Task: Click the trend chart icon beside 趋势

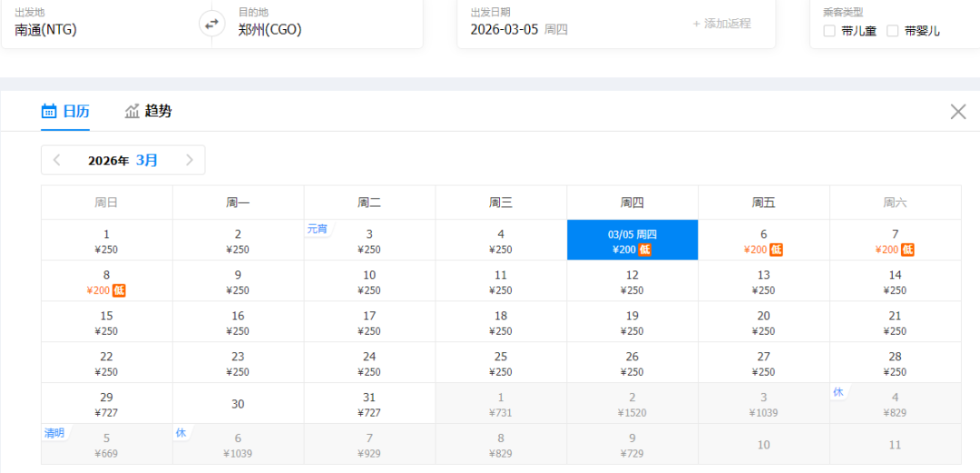Action: pos(132,112)
